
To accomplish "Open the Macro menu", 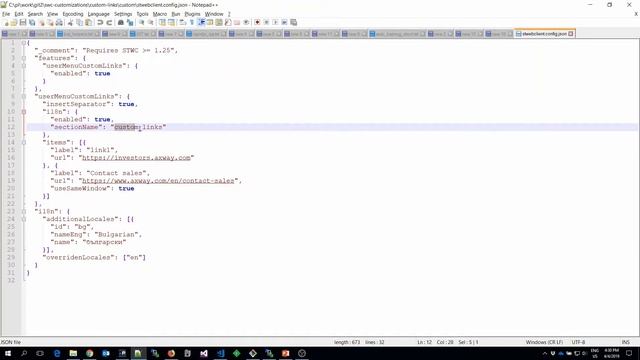I will (x=160, y=14).
